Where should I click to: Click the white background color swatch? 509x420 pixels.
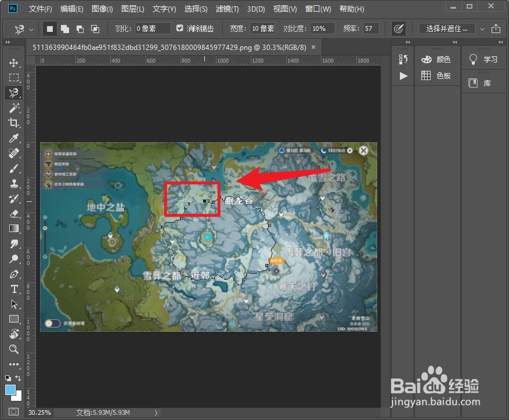click(x=18, y=397)
